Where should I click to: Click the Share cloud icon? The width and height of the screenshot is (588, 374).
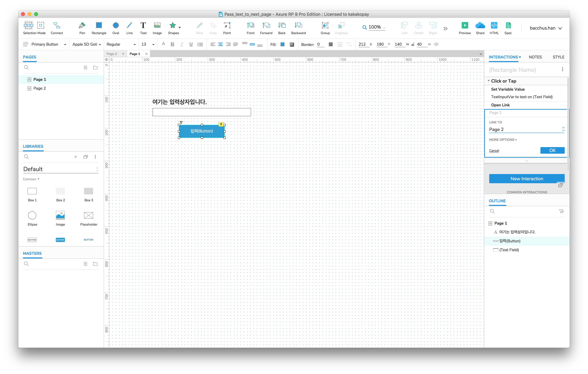[x=480, y=25]
